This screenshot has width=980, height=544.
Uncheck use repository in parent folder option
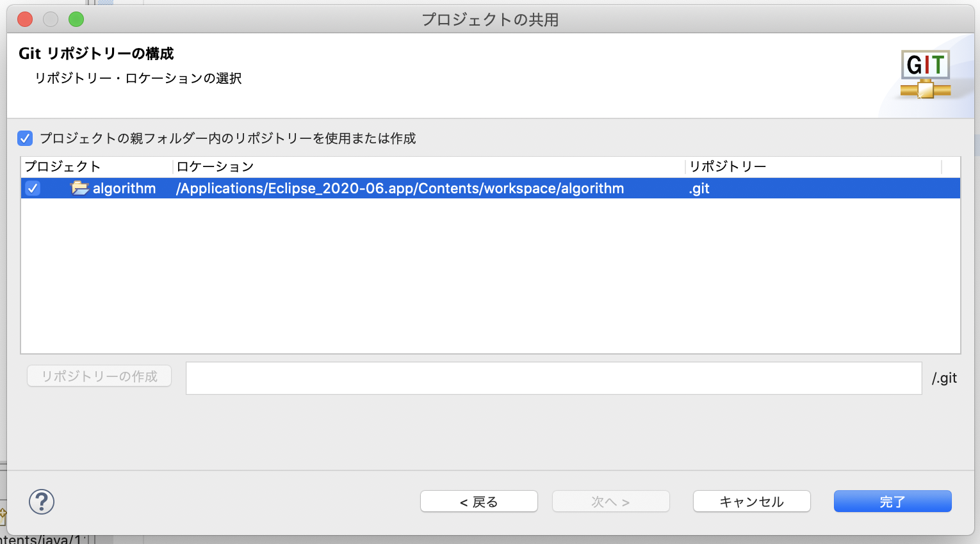coord(25,138)
